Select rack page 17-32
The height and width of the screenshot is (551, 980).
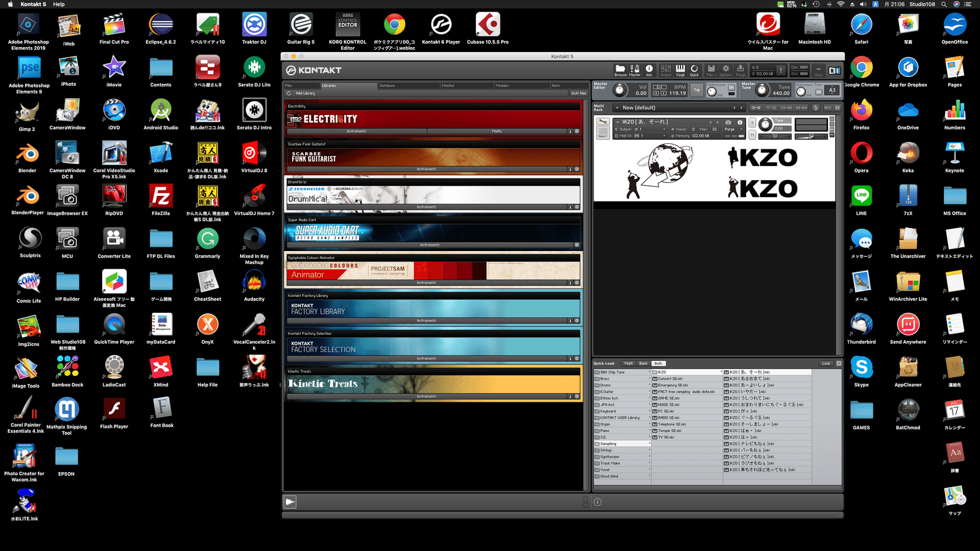point(771,108)
